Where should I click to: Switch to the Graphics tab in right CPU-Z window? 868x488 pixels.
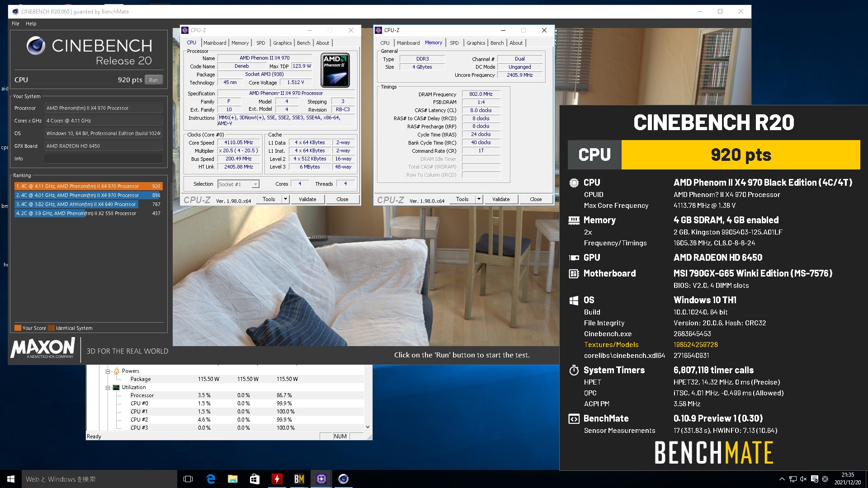pyautogui.click(x=476, y=43)
